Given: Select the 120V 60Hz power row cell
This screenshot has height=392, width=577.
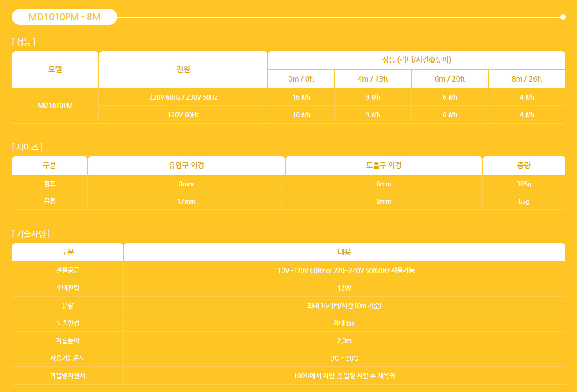Looking at the screenshot, I should point(183,114).
